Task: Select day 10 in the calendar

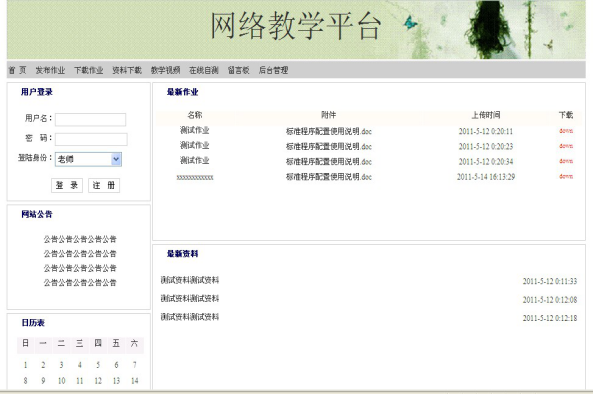Action: coord(61,381)
